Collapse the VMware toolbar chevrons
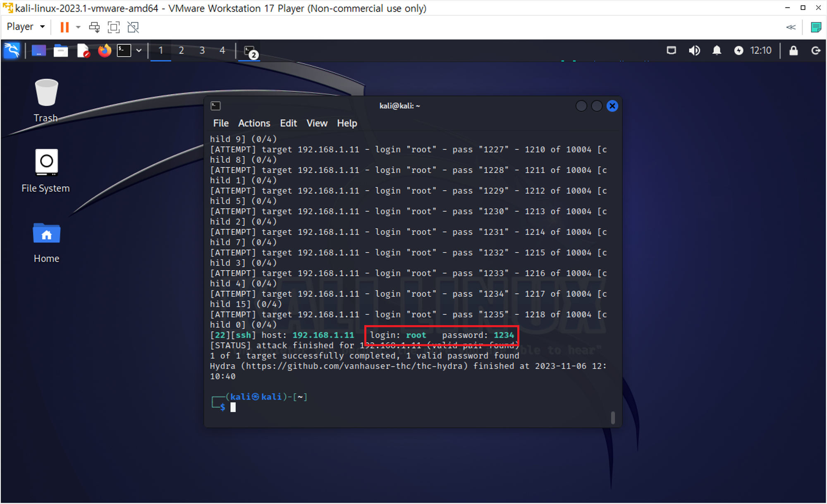This screenshot has width=827, height=504. (x=791, y=27)
